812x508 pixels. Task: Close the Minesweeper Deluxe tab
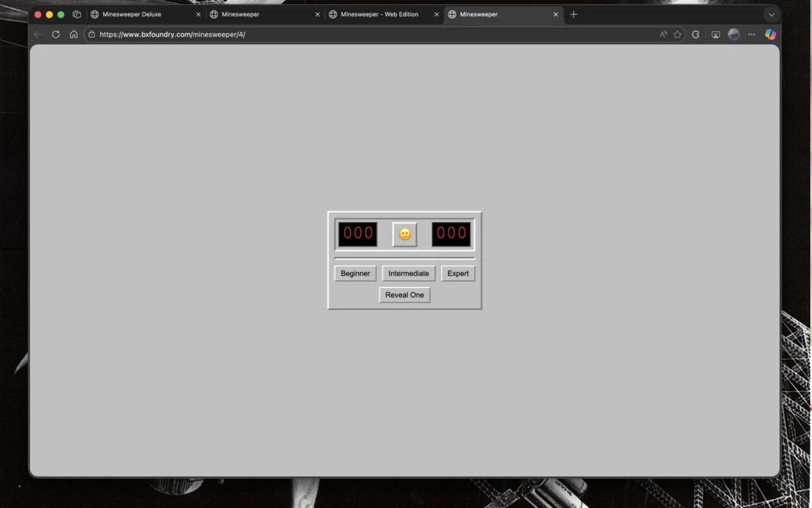[198, 15]
